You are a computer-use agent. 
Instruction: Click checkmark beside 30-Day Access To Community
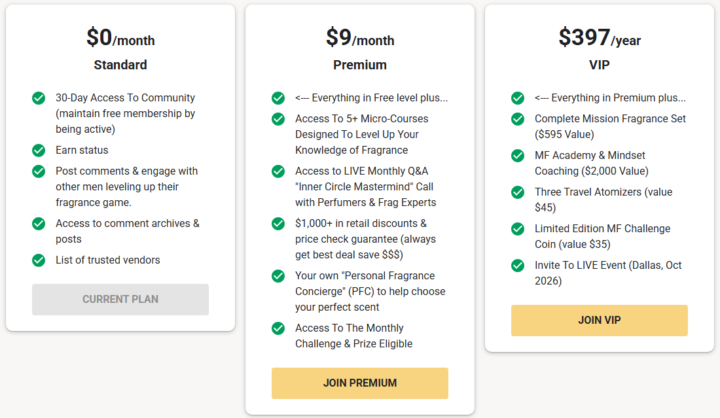pos(39,98)
